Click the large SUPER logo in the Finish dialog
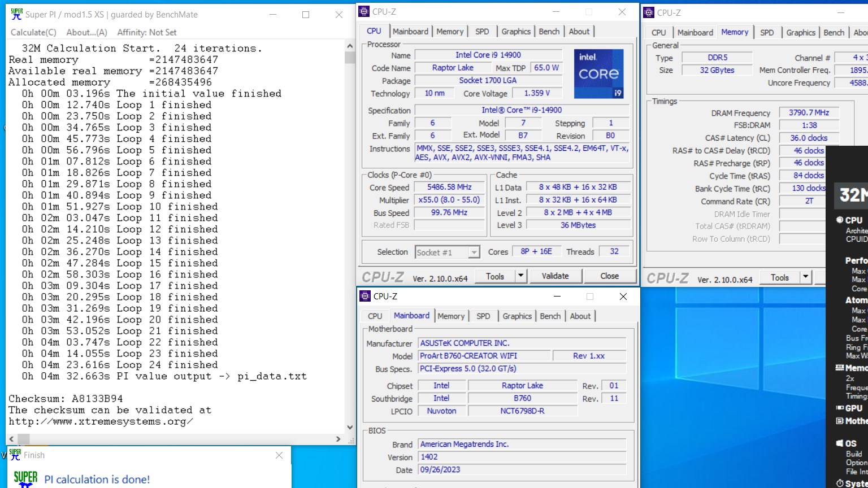 [25, 479]
